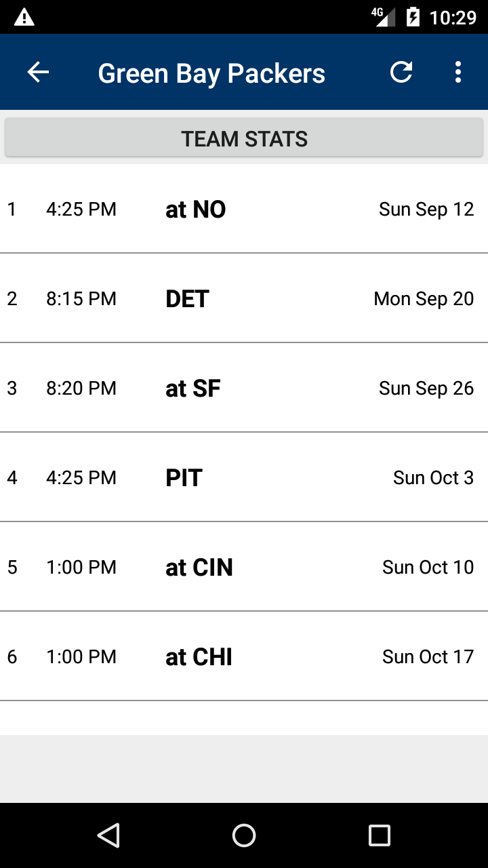Viewport: 488px width, 868px height.
Task: Open recent apps square button
Action: click(380, 835)
